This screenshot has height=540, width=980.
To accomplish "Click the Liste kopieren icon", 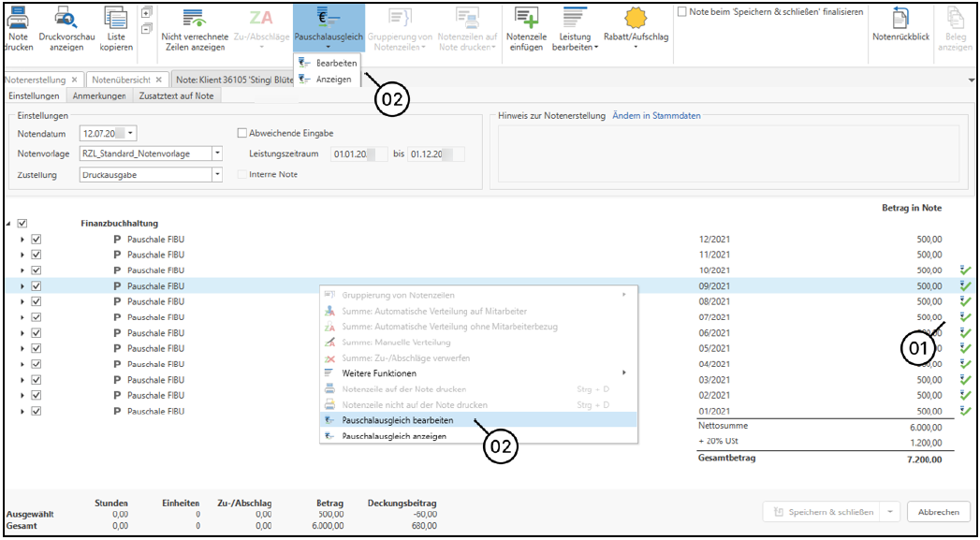I will (116, 17).
